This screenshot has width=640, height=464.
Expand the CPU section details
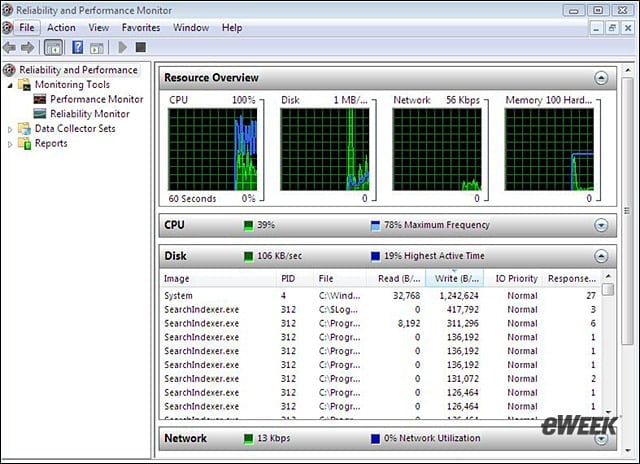[x=601, y=225]
